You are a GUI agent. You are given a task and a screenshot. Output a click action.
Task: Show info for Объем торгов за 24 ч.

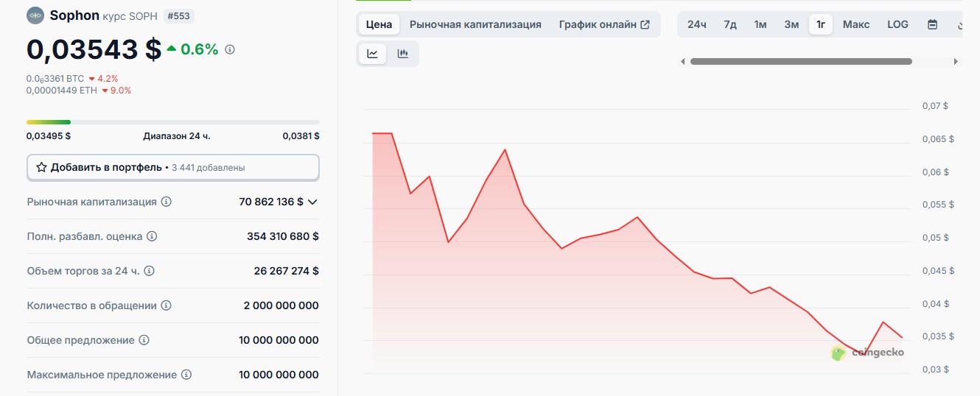click(149, 271)
